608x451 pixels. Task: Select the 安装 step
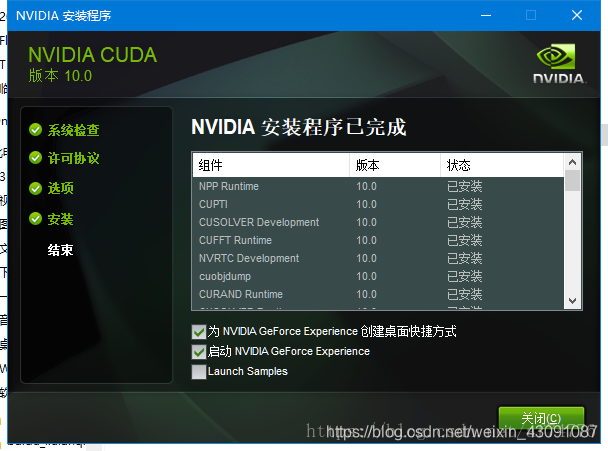(x=60, y=219)
